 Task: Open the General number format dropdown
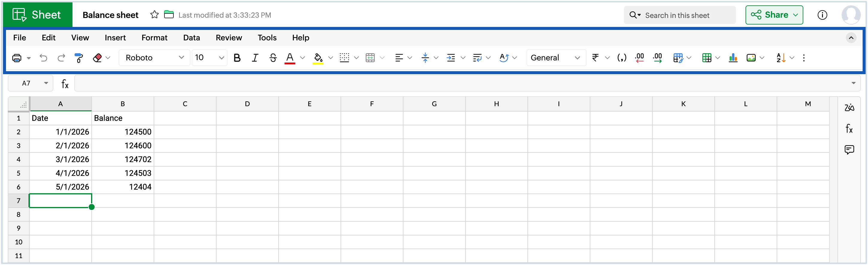point(556,58)
